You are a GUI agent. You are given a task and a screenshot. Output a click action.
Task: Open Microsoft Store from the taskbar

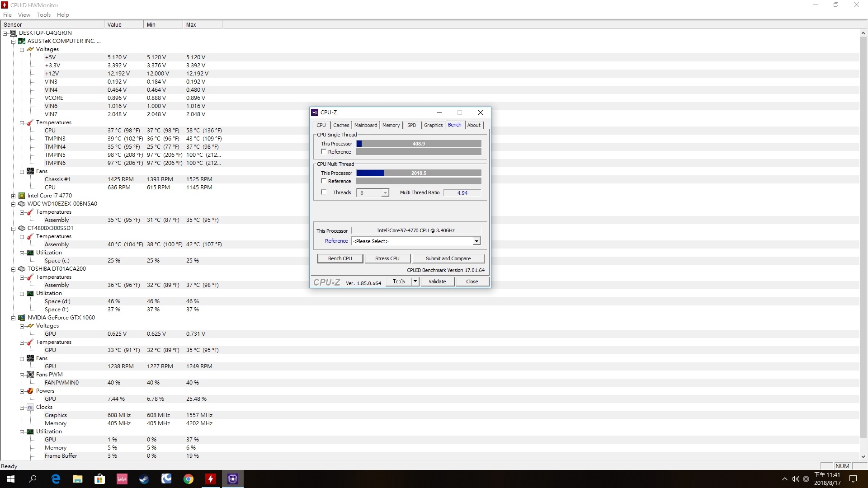click(x=100, y=479)
